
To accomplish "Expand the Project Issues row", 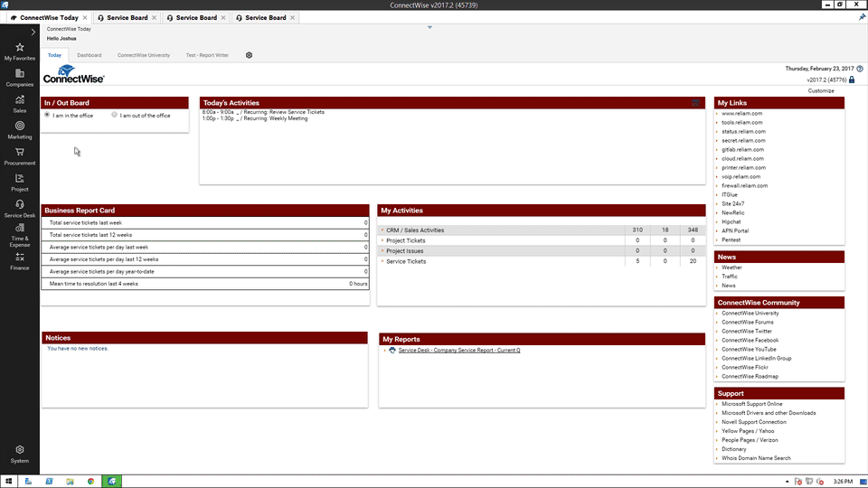I will 382,250.
